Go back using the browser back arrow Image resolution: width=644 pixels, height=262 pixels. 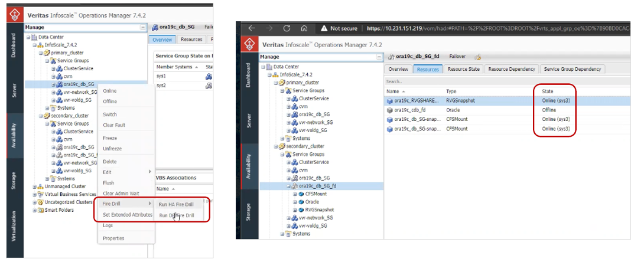[x=252, y=28]
